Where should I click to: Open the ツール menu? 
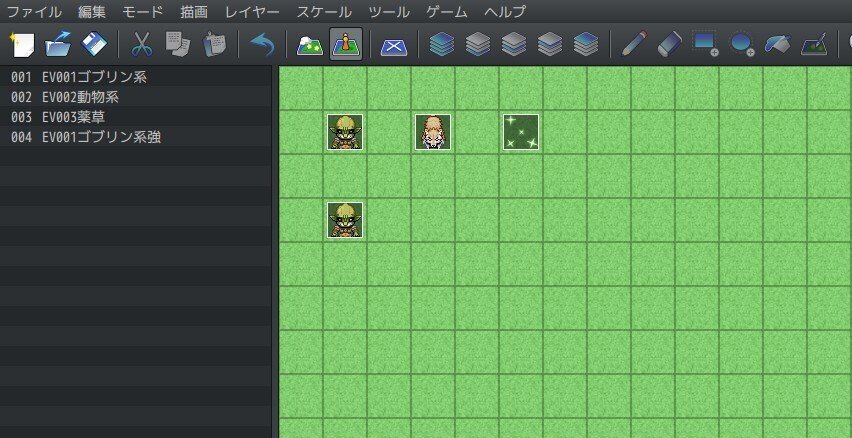389,11
